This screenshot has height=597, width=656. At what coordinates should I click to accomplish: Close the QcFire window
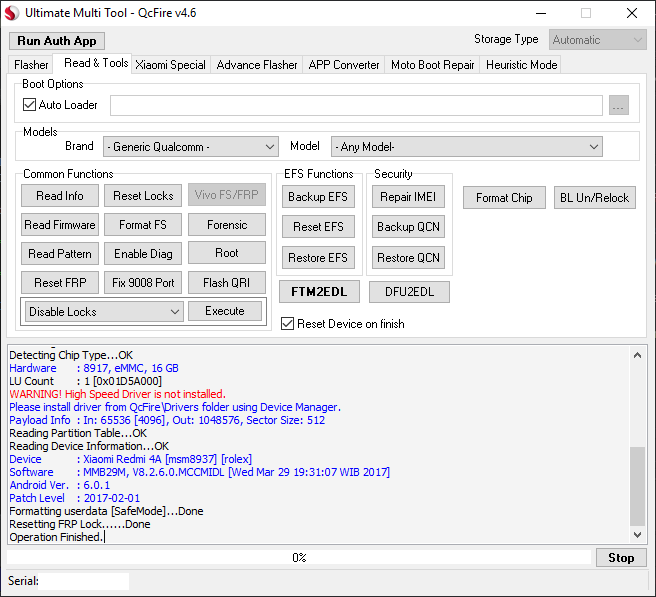[632, 13]
